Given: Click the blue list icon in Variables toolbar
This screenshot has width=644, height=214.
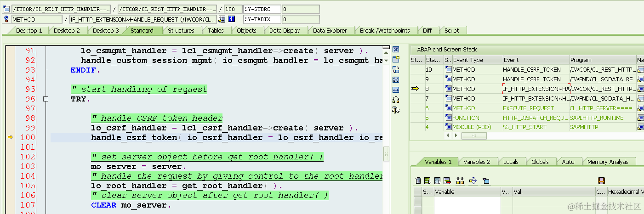Looking at the screenshot, I should [437, 180].
